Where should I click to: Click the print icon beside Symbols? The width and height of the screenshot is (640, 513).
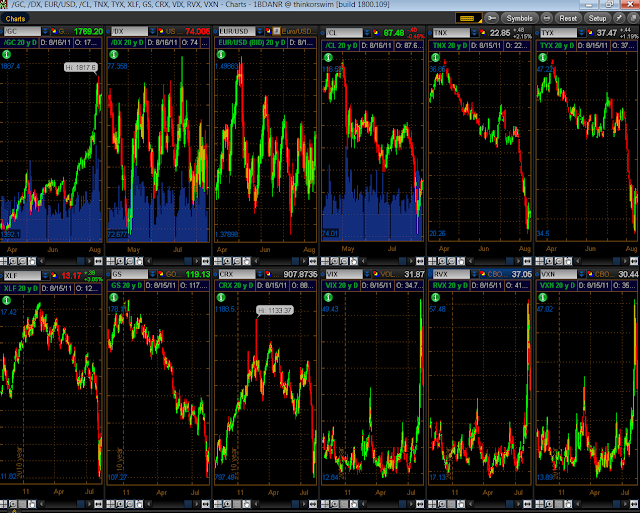tap(547, 18)
